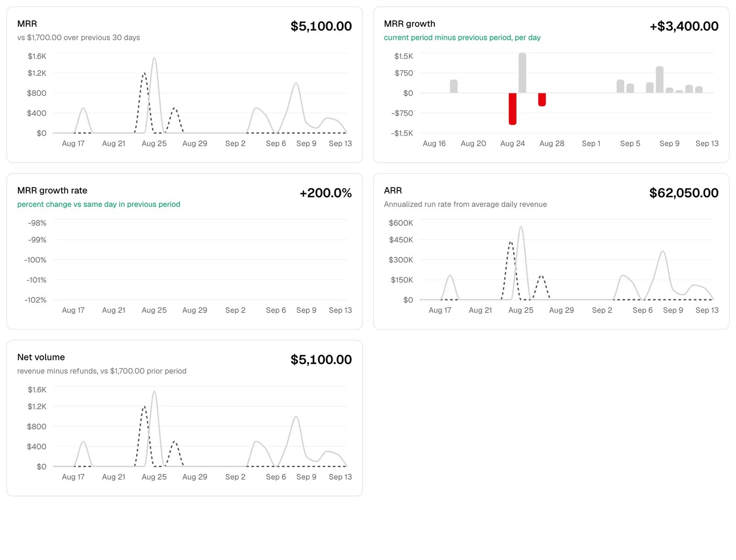The image size is (736, 560).
Task: Click the +$3,400.00 MRR growth value
Action: coord(684,26)
